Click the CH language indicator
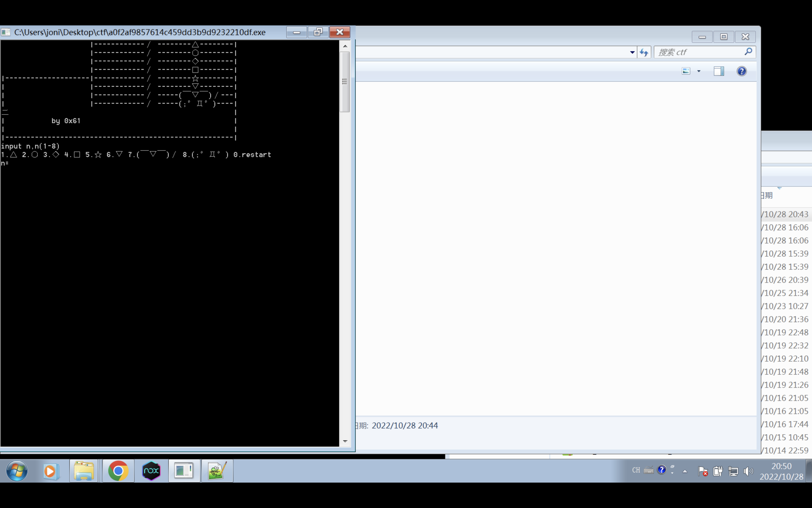This screenshot has height=508, width=812. tap(636, 470)
